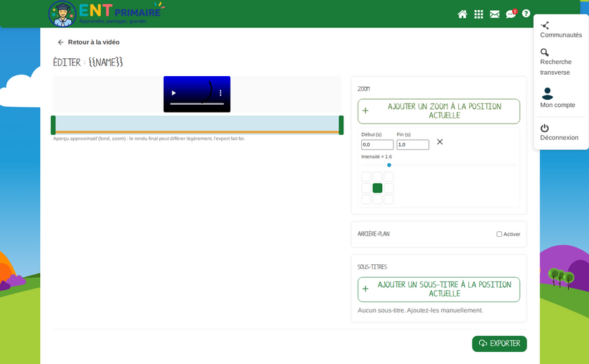
Task: Click the Aperçu approximatif note text
Action: 149,139
